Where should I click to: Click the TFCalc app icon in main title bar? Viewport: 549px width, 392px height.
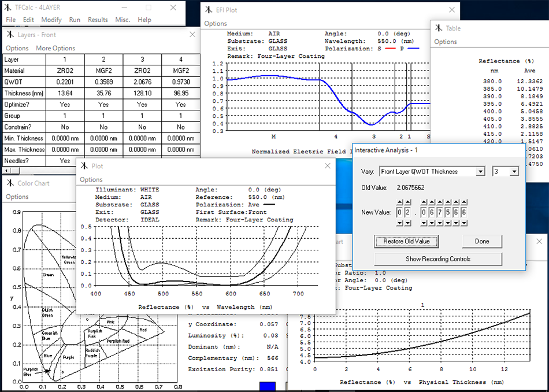point(9,8)
